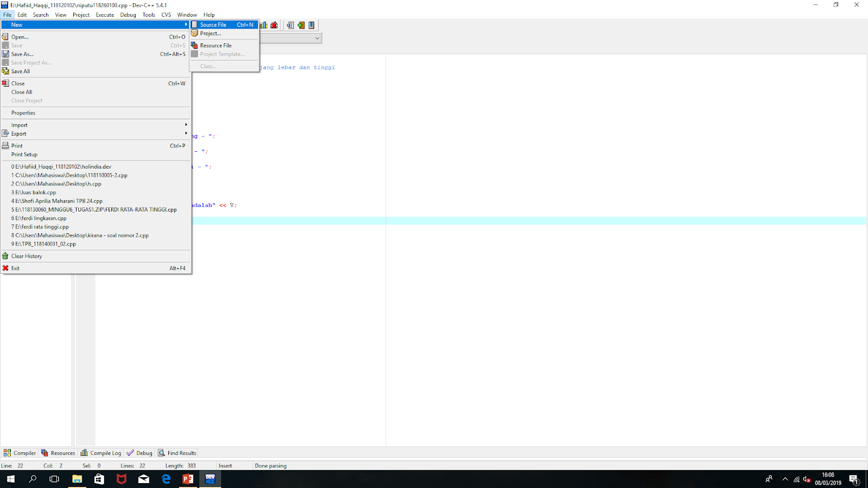The image size is (868, 488).
Task: Open recent file Shofi Aprilia Maharani TPB 24.cpp
Action: pyautogui.click(x=95, y=201)
